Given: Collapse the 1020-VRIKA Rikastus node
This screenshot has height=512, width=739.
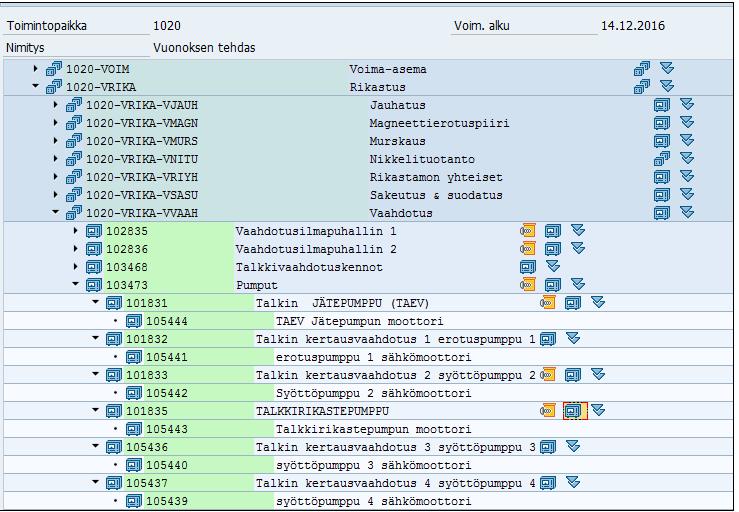Looking at the screenshot, I should click(x=36, y=86).
